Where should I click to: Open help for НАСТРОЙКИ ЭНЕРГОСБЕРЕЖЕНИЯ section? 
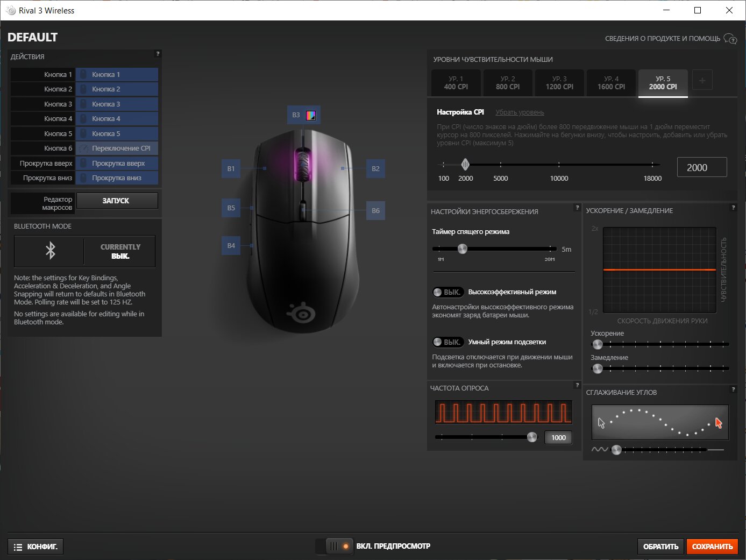point(577,208)
